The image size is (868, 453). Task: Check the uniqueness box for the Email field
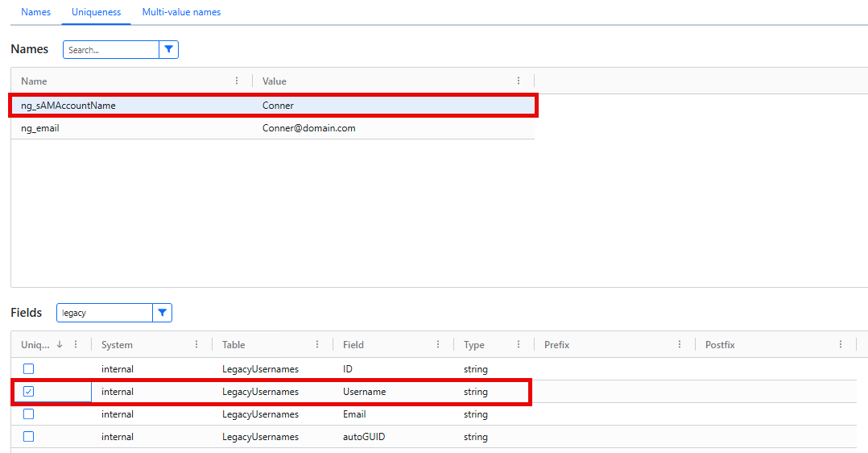[29, 414]
